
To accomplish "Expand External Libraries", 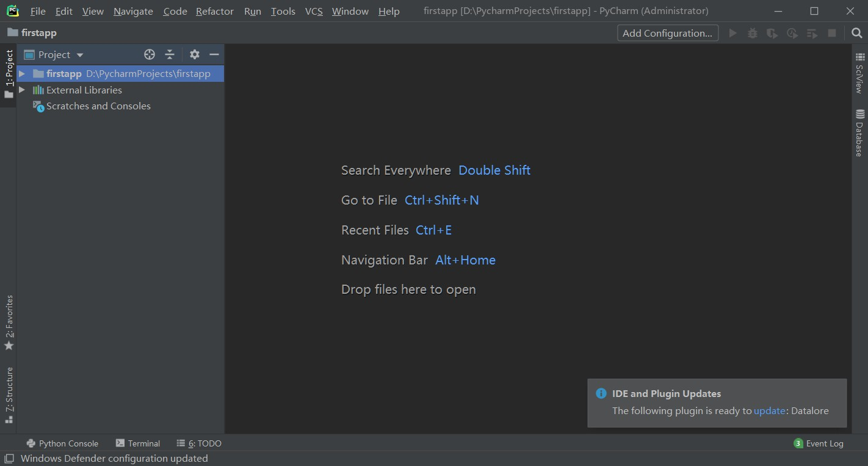I will tap(22, 90).
